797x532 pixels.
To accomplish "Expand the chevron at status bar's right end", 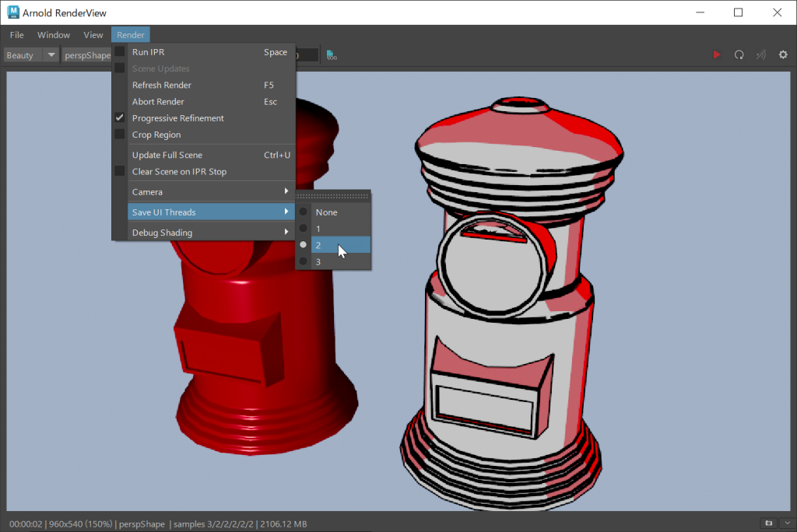I will (x=788, y=523).
